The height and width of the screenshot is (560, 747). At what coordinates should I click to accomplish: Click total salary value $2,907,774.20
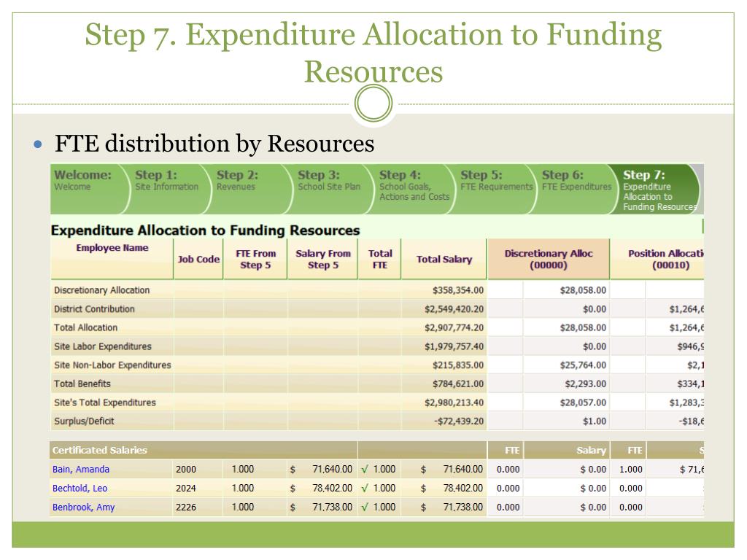pos(454,327)
